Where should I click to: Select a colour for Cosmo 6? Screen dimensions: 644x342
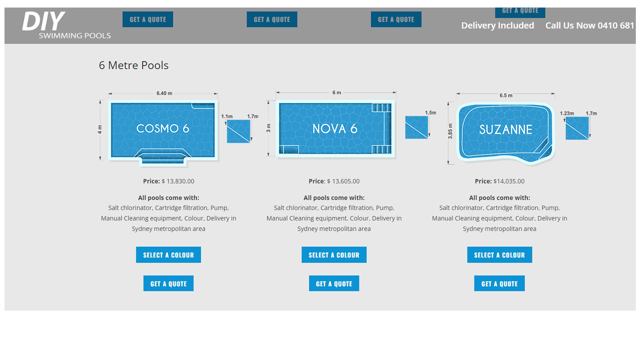tap(168, 255)
